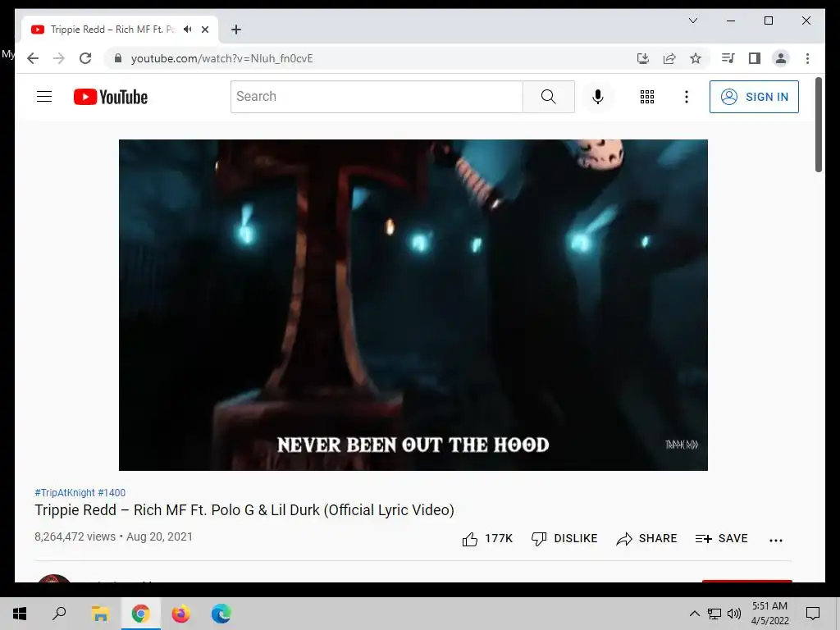Install the YouTube app from the address bar

pos(643,58)
